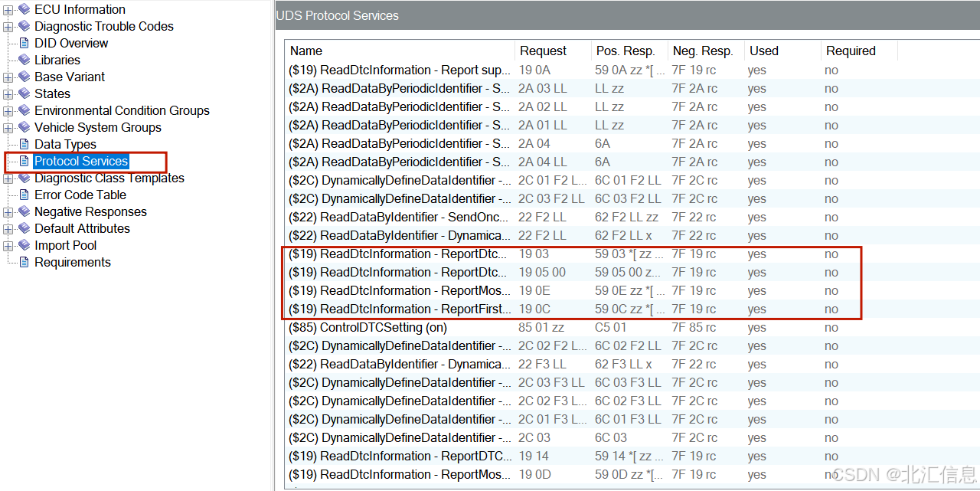Viewport: 980px width, 491px height.
Task: Select the Error Code Table tree item
Action: [80, 195]
